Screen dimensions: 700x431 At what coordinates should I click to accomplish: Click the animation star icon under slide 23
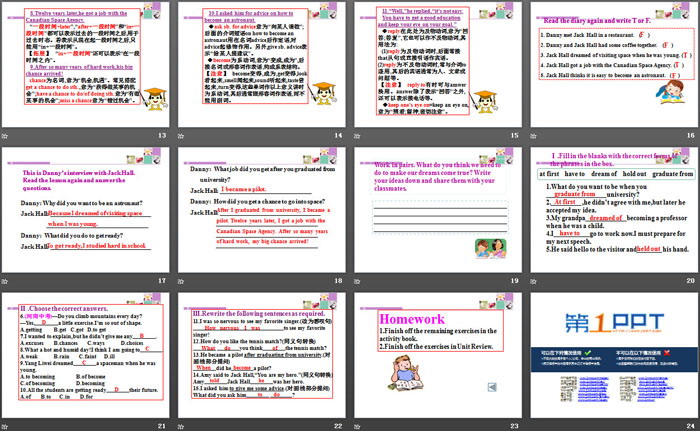(x=357, y=426)
